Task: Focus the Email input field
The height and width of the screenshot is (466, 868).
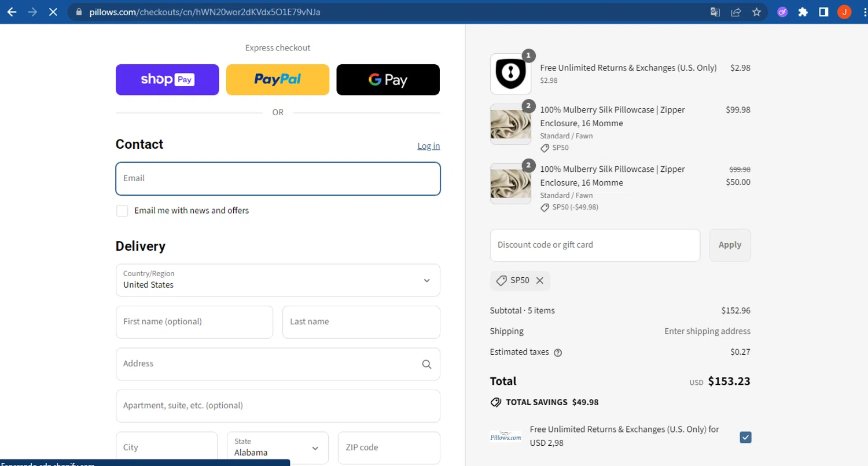Action: (278, 178)
